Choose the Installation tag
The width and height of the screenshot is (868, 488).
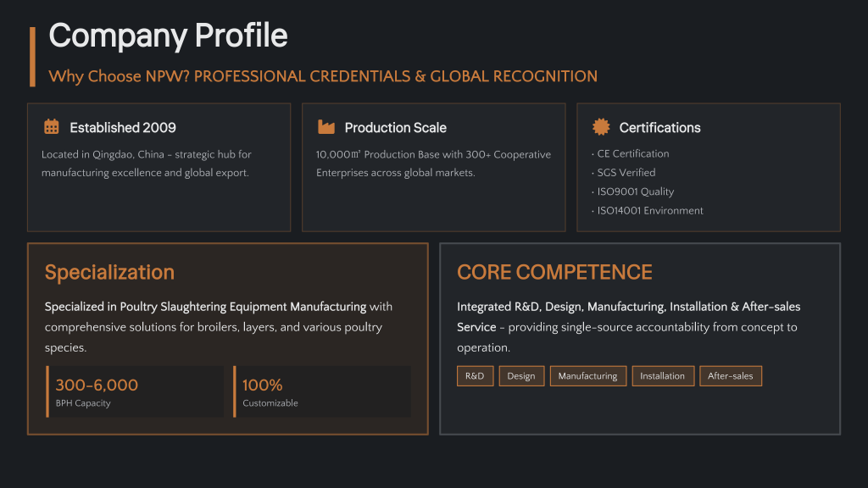[662, 376]
